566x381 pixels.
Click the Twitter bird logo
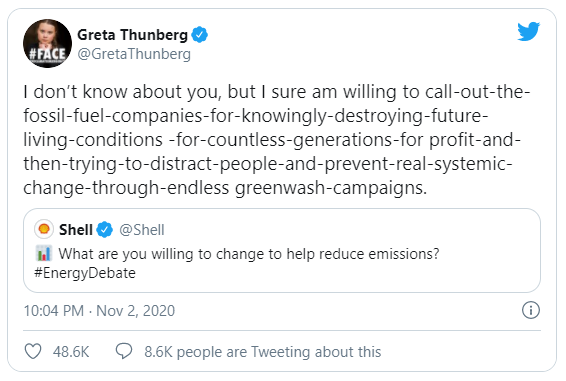click(x=528, y=31)
